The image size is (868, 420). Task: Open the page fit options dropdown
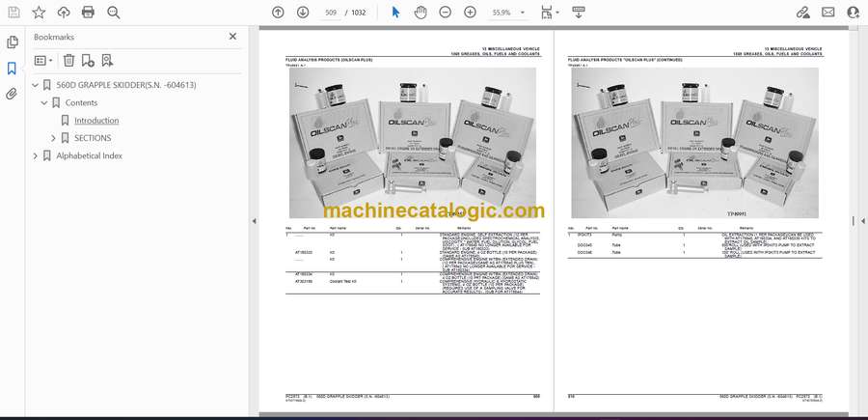pos(550,13)
